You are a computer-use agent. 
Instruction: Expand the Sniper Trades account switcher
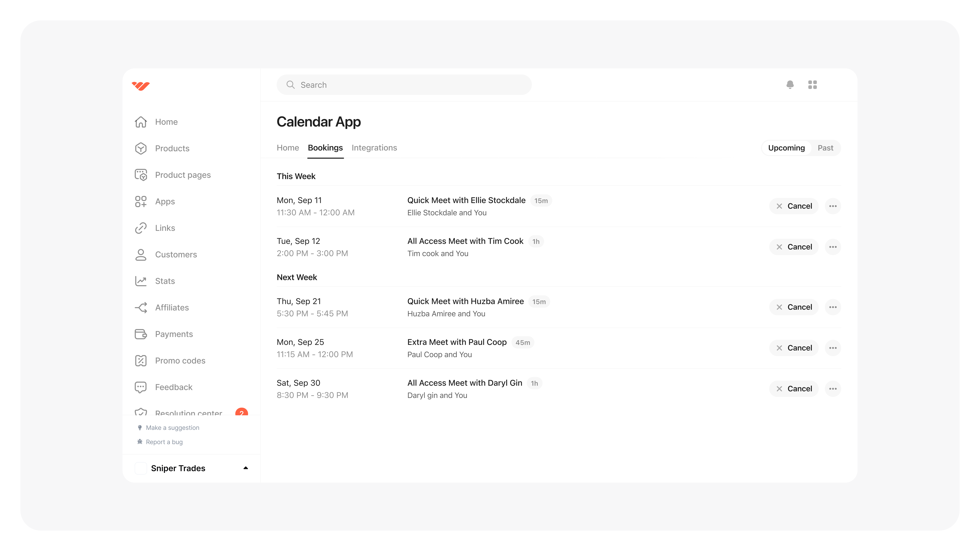point(245,468)
